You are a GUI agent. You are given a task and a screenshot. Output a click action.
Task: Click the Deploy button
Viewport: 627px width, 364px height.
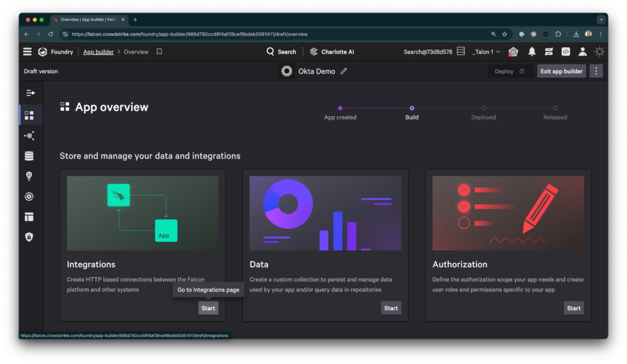click(509, 71)
